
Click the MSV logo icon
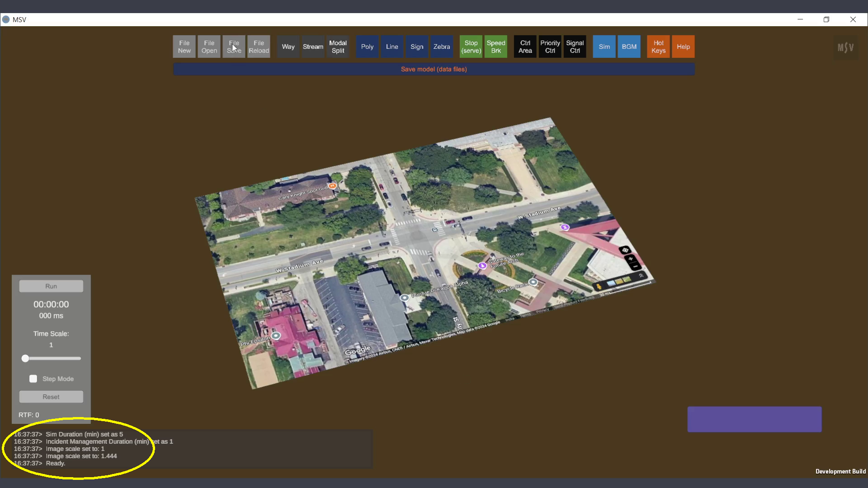[845, 47]
